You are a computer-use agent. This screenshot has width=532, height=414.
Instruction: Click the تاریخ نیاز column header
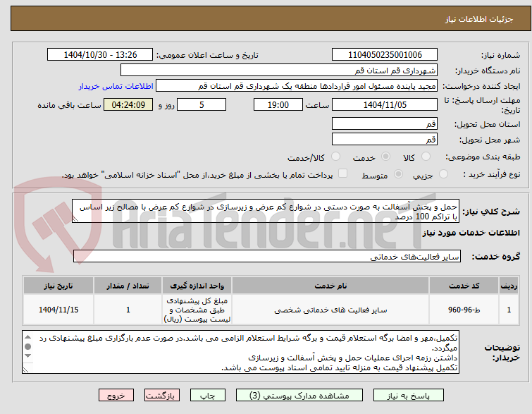[x=58, y=286]
